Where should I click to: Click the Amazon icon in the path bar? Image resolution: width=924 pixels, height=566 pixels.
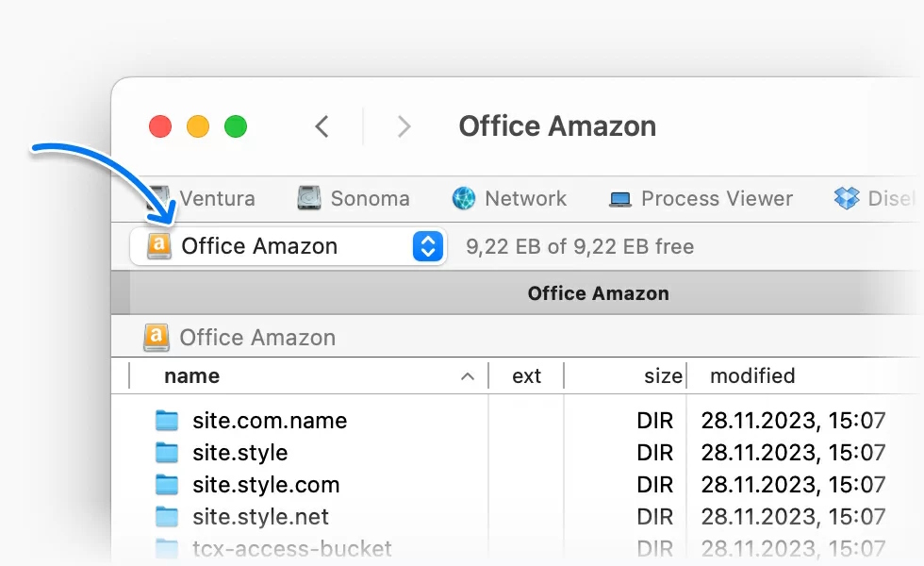(x=156, y=337)
